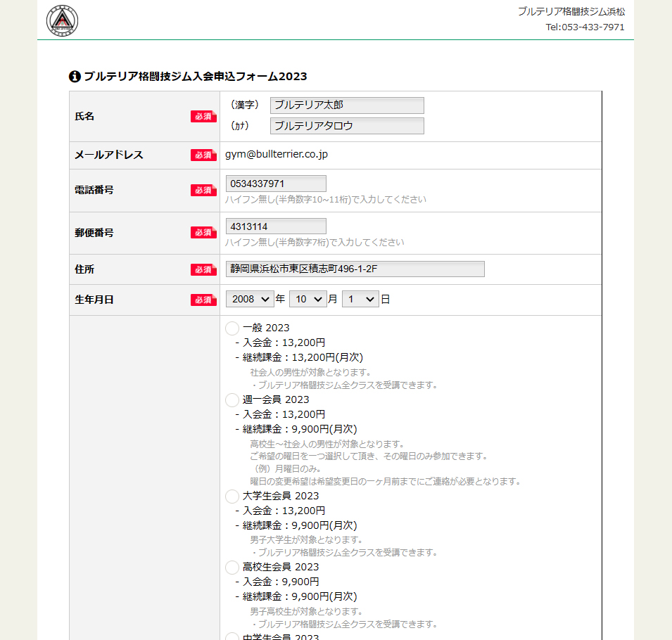The image size is (672, 640).
Task: Select the 一般 2023 membership radio button
Action: (232, 328)
